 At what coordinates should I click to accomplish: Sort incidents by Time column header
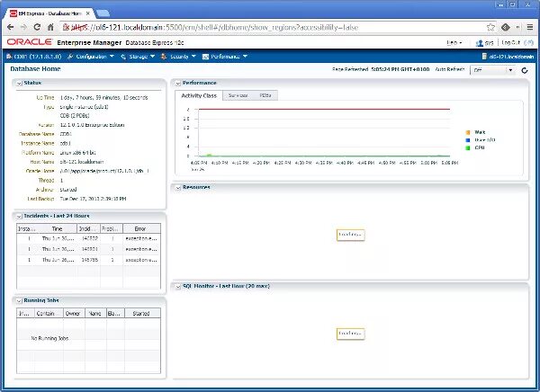57,229
